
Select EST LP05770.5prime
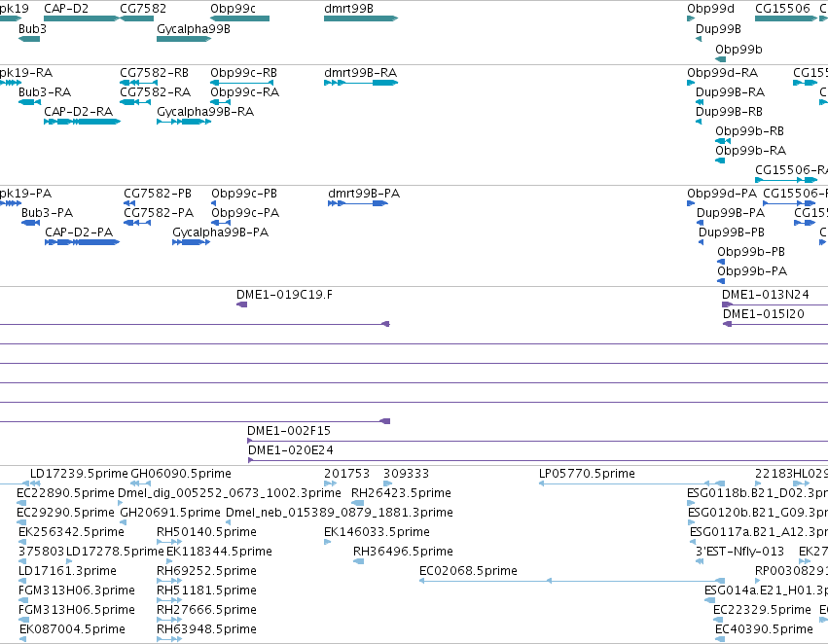pyautogui.click(x=631, y=483)
